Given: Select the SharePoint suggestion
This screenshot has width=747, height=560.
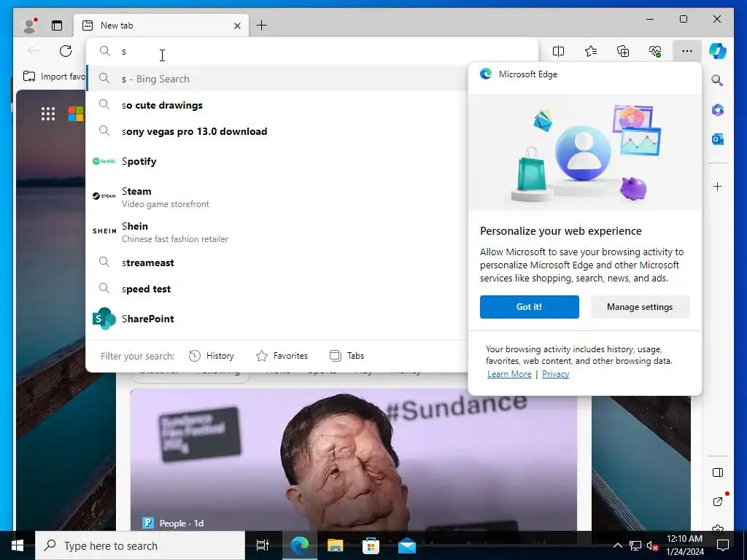Looking at the screenshot, I should (x=276, y=319).
